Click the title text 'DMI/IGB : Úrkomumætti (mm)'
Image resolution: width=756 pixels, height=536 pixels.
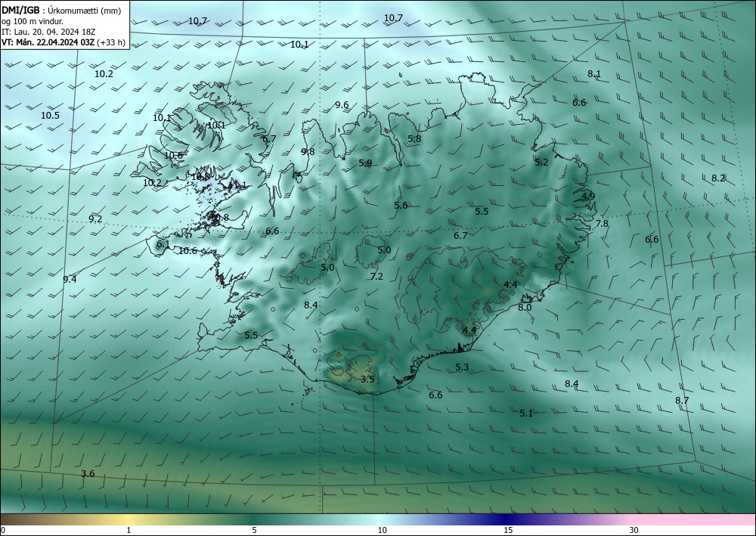(x=61, y=11)
